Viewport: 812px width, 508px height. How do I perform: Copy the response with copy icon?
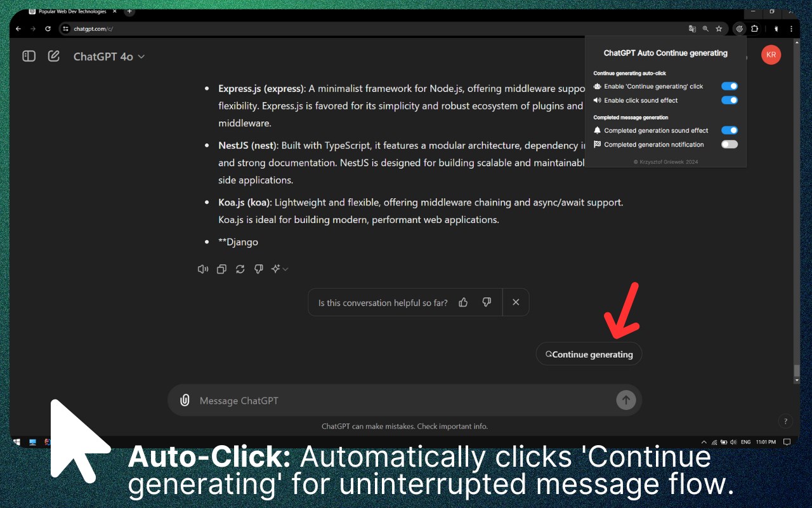click(x=221, y=269)
